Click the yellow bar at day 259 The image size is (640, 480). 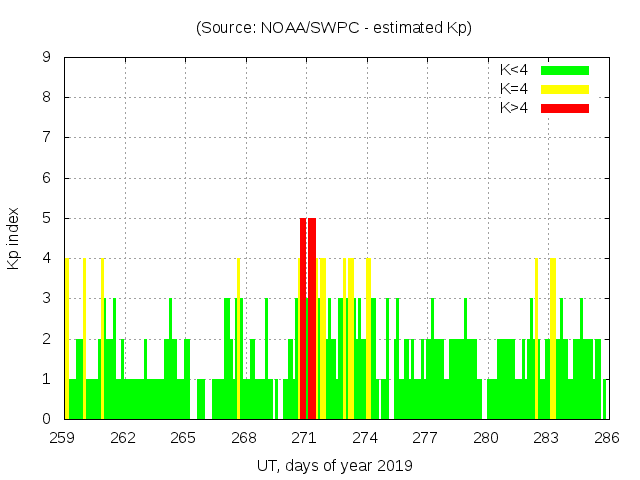tap(67, 338)
